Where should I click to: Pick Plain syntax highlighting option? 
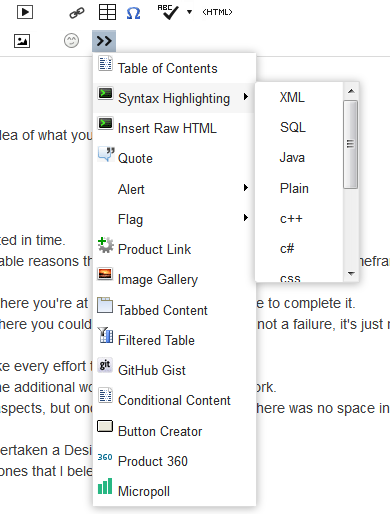click(299, 188)
